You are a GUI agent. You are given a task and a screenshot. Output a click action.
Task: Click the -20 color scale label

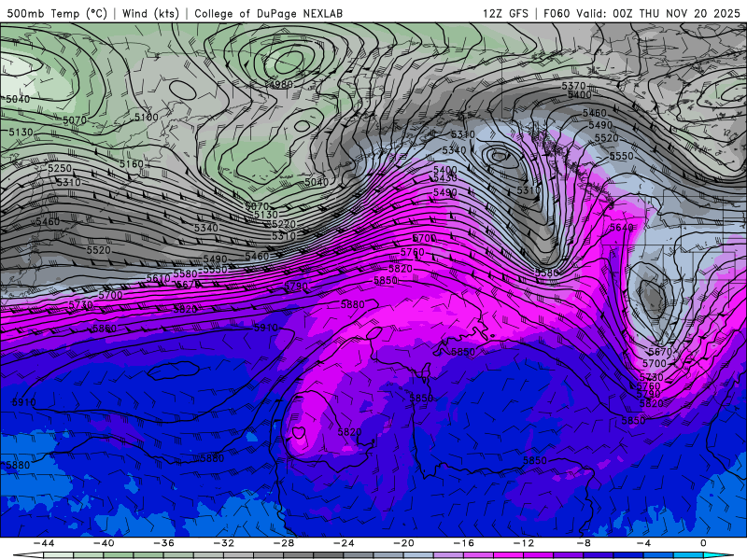404,543
